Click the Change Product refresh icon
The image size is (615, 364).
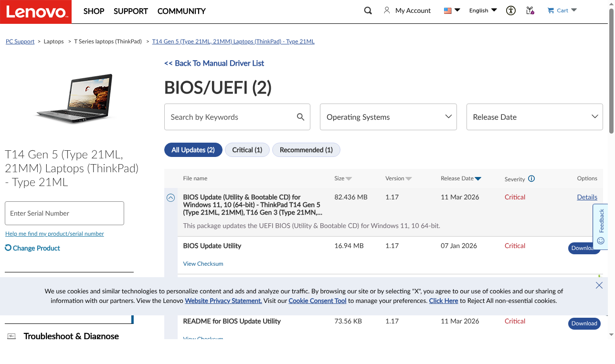(x=8, y=248)
